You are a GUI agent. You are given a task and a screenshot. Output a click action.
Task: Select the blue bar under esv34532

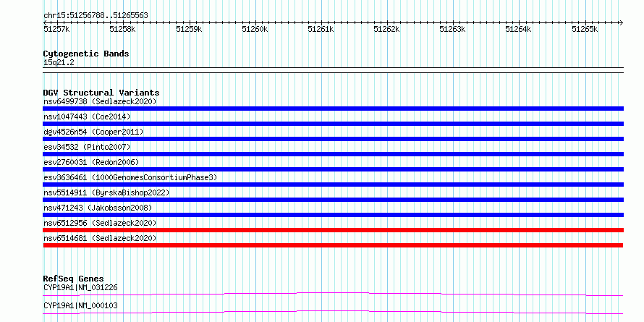(x=333, y=154)
